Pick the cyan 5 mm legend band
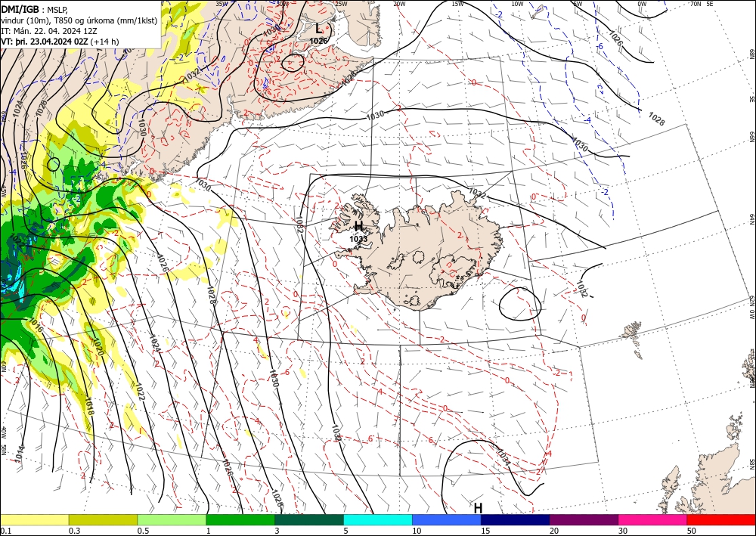756x536 pixels. coord(378,519)
